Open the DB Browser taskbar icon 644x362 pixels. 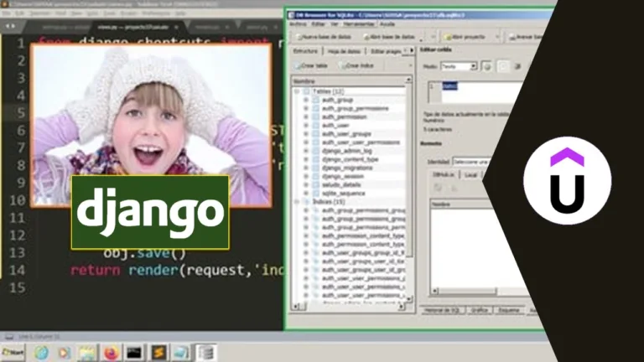pos(206,353)
